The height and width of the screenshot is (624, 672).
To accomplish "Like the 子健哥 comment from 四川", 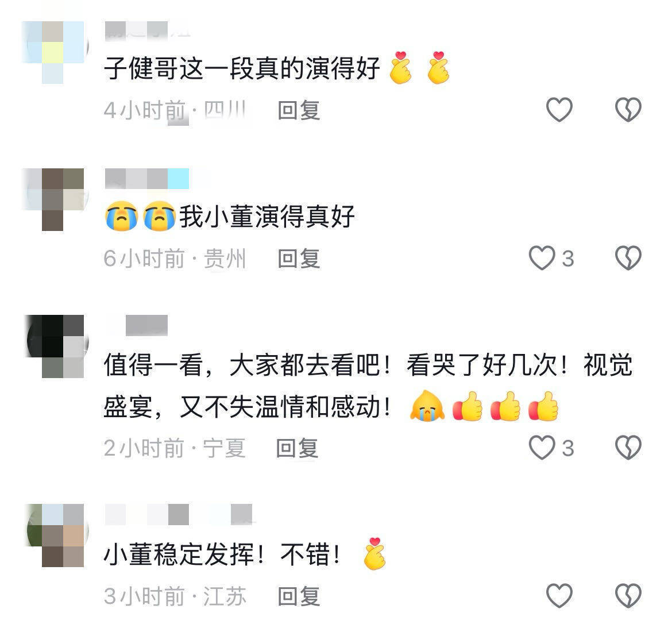I will coord(559,110).
